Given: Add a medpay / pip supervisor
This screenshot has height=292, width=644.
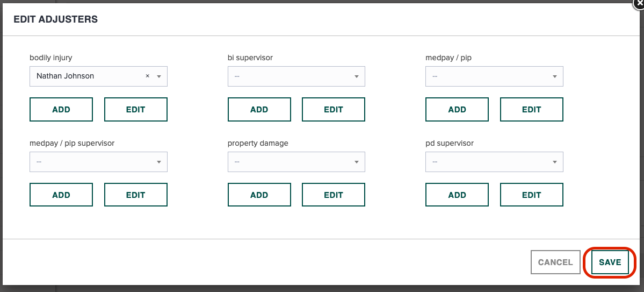Looking at the screenshot, I should pos(61,195).
